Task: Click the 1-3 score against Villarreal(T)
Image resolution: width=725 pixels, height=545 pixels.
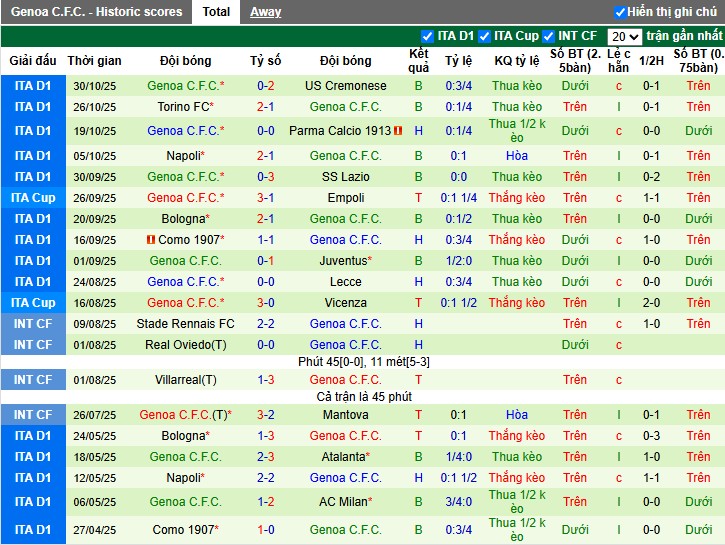Action: 265,380
